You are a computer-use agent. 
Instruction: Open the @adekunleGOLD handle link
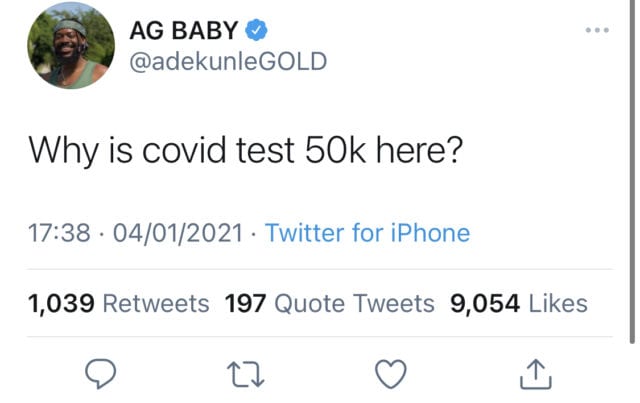tap(228, 61)
